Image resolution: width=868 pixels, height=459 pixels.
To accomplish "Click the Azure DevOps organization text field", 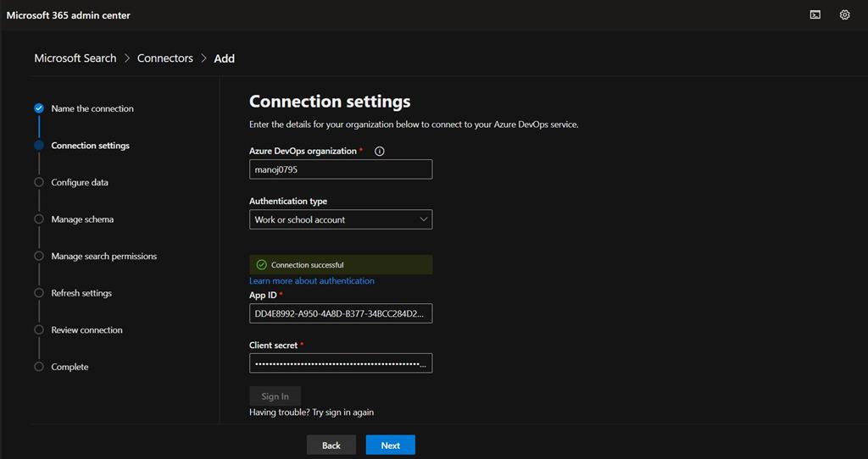I will click(x=340, y=169).
